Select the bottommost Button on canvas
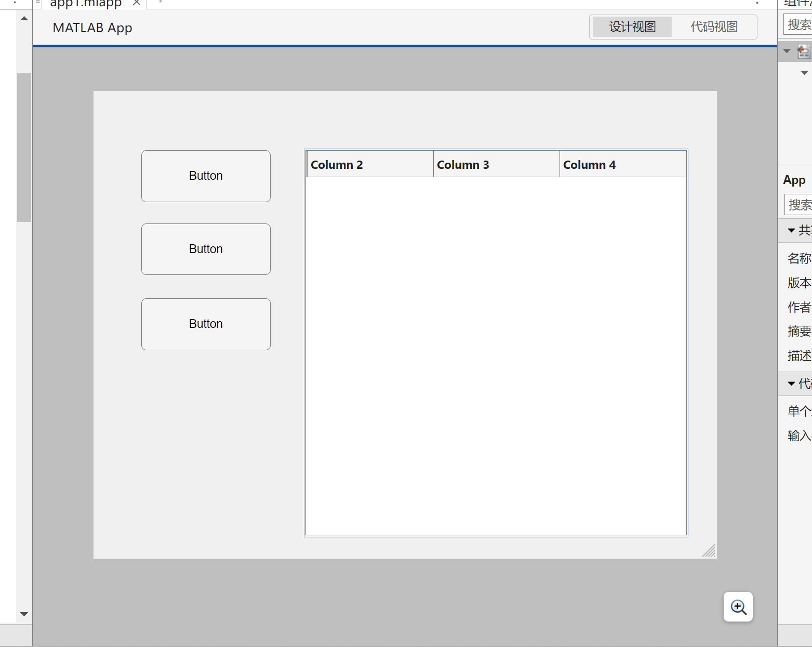This screenshot has width=812, height=647. tap(206, 324)
